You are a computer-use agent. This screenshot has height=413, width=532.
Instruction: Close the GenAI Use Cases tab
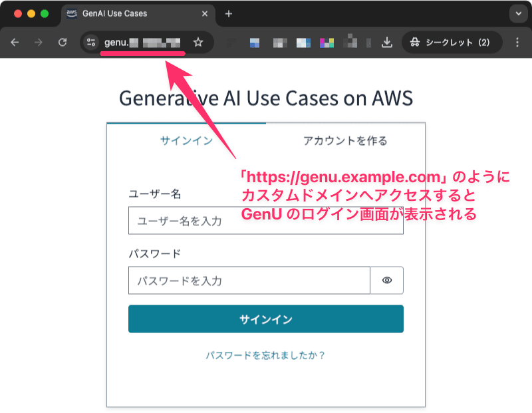[205, 13]
